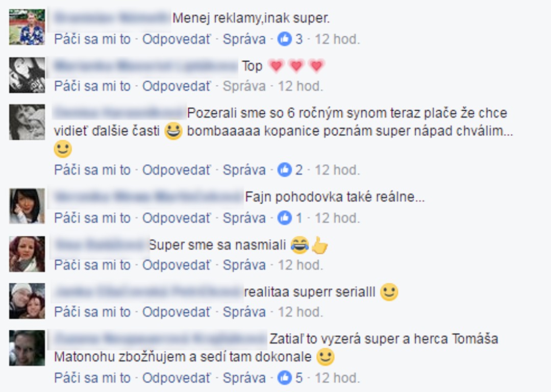Viewport: 551px width, 392px height.
Task: Open avatar of 'Top' hearts commenter
Action: [x=27, y=75]
